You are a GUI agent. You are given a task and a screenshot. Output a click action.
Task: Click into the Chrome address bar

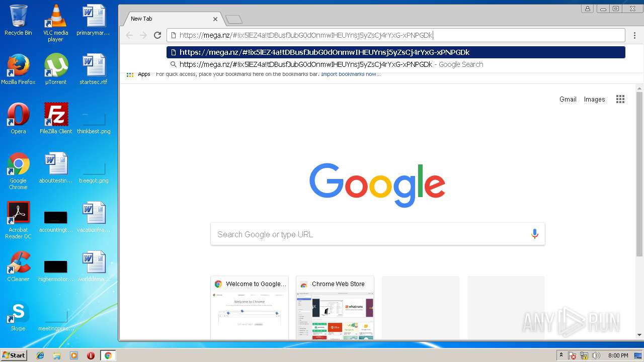coord(396,35)
